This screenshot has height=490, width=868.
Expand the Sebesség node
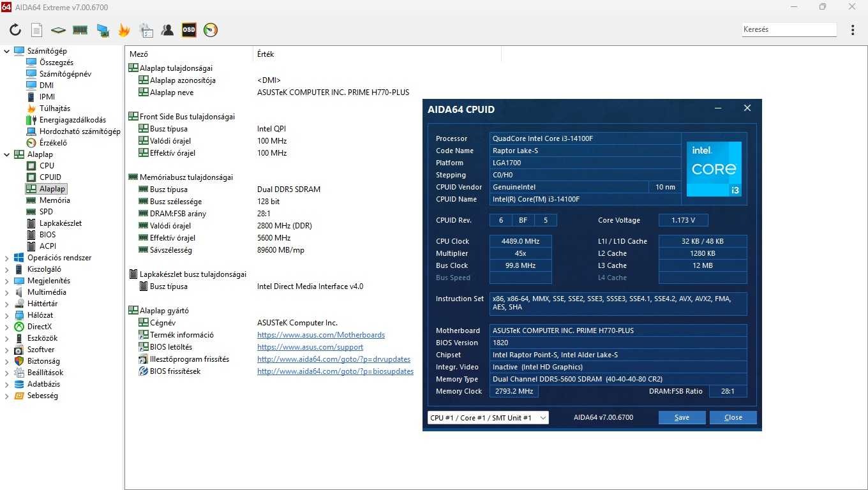7,396
